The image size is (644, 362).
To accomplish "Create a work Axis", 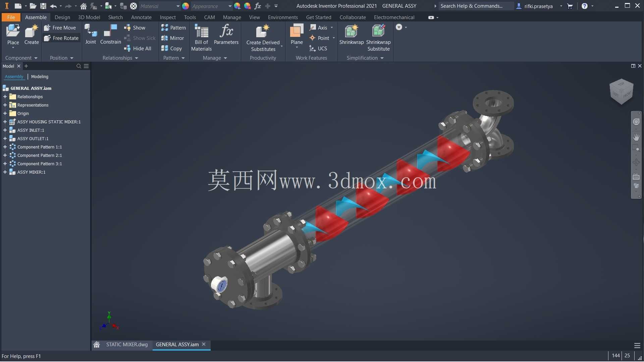I will 319,28.
